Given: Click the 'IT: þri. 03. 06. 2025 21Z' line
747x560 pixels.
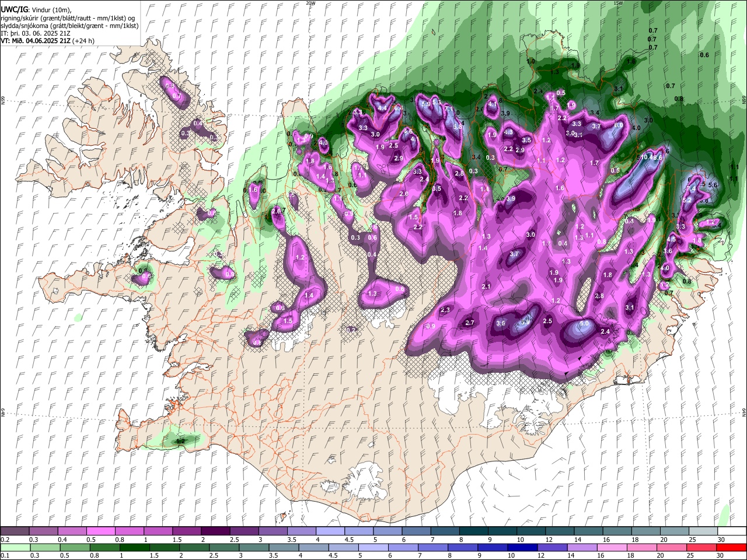Looking at the screenshot, I should pos(35,33).
